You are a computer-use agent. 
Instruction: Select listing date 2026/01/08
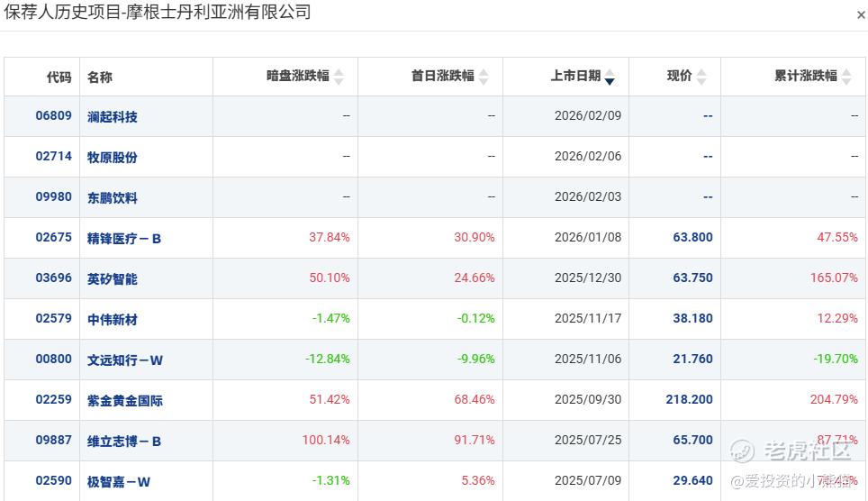(588, 237)
